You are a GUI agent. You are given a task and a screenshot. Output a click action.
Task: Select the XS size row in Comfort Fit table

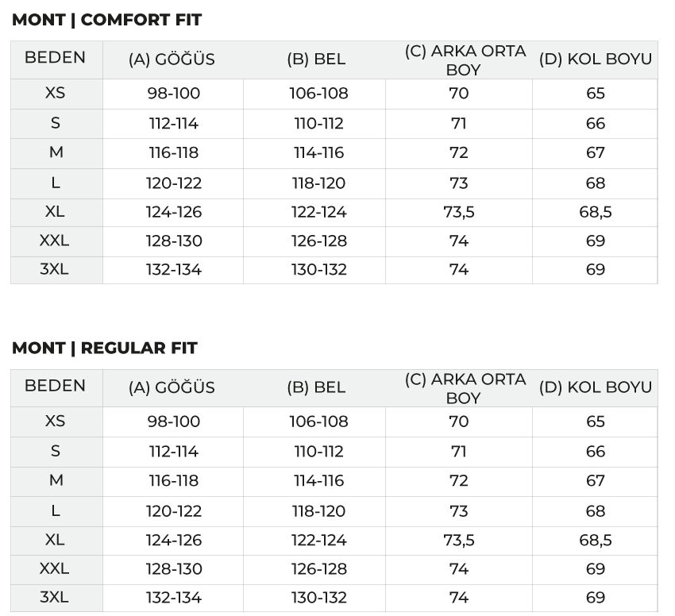(334, 94)
